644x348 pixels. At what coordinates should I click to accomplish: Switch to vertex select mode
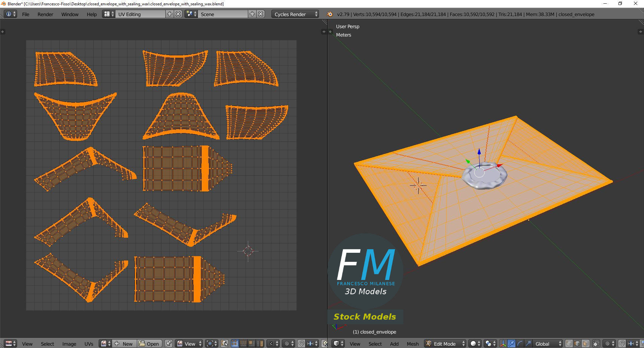click(x=569, y=344)
